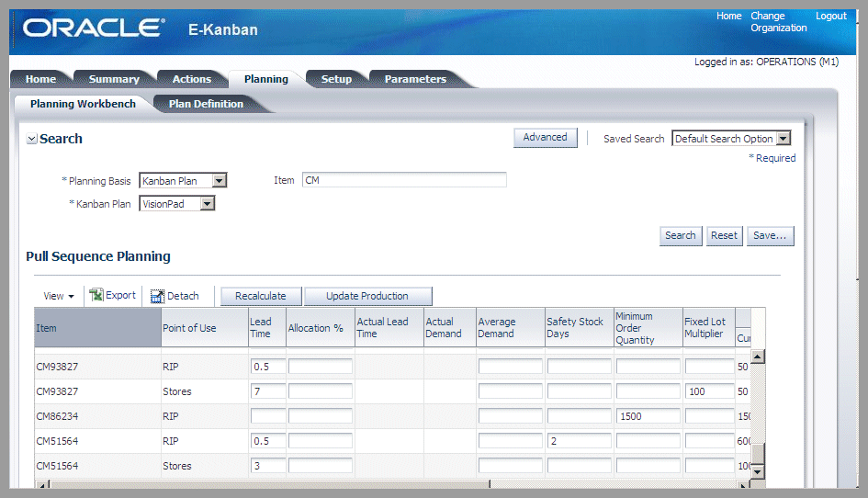The image size is (868, 498).
Task: Click the Allocation % column header
Action: coord(320,328)
